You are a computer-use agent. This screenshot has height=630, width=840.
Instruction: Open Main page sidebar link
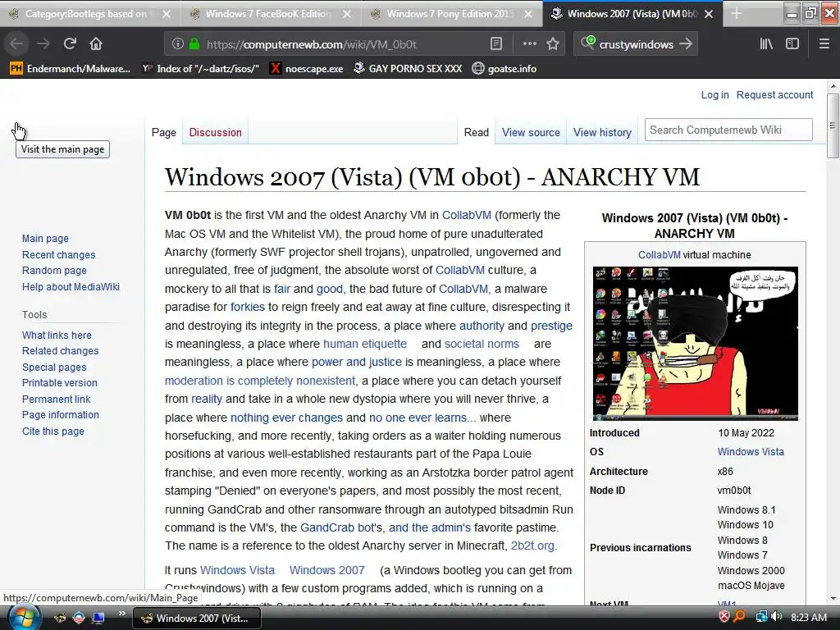(46, 239)
